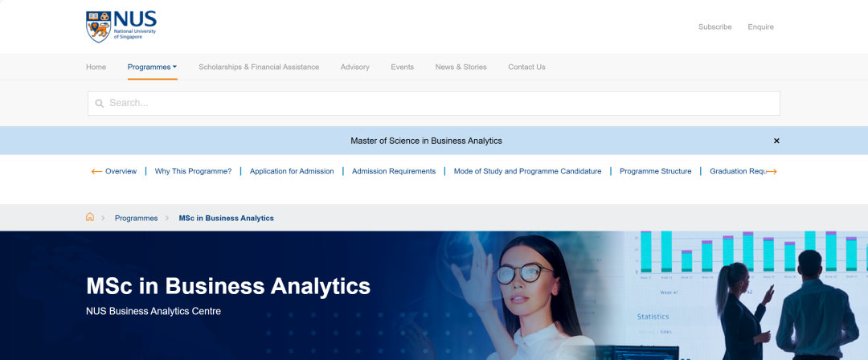
Task: Click NUS Business Analytics Centre subtitle
Action: (x=154, y=311)
